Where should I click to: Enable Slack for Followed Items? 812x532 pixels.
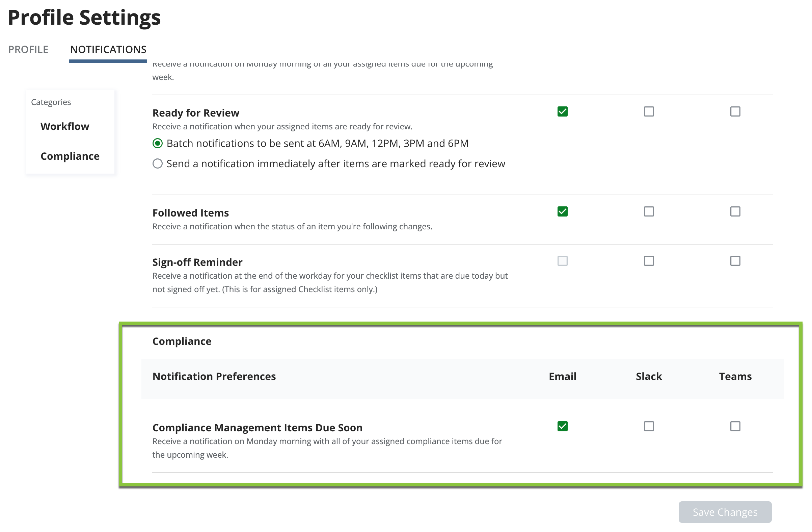click(x=649, y=212)
